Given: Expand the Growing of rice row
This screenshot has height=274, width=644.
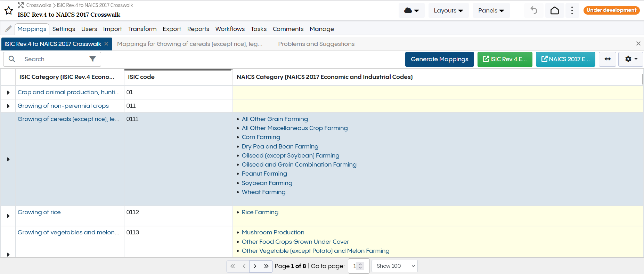Looking at the screenshot, I should (8, 216).
